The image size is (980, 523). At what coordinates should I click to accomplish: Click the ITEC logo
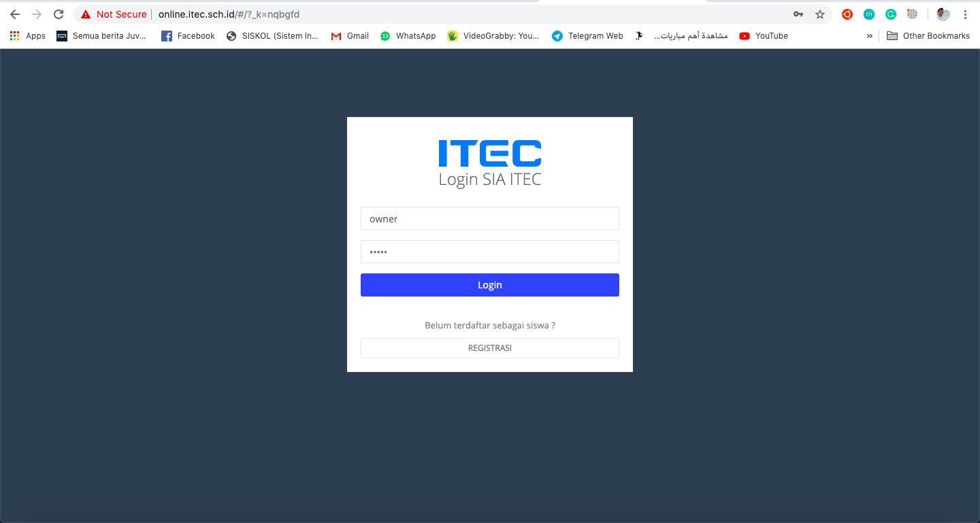click(x=490, y=153)
